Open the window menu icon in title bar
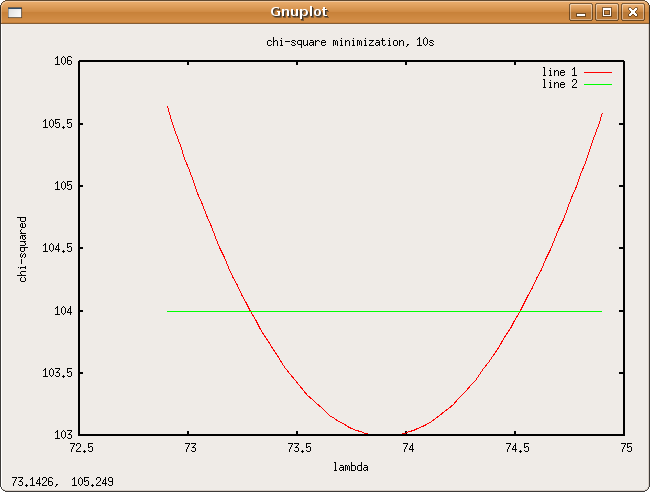The width and height of the screenshot is (650, 492). point(15,12)
